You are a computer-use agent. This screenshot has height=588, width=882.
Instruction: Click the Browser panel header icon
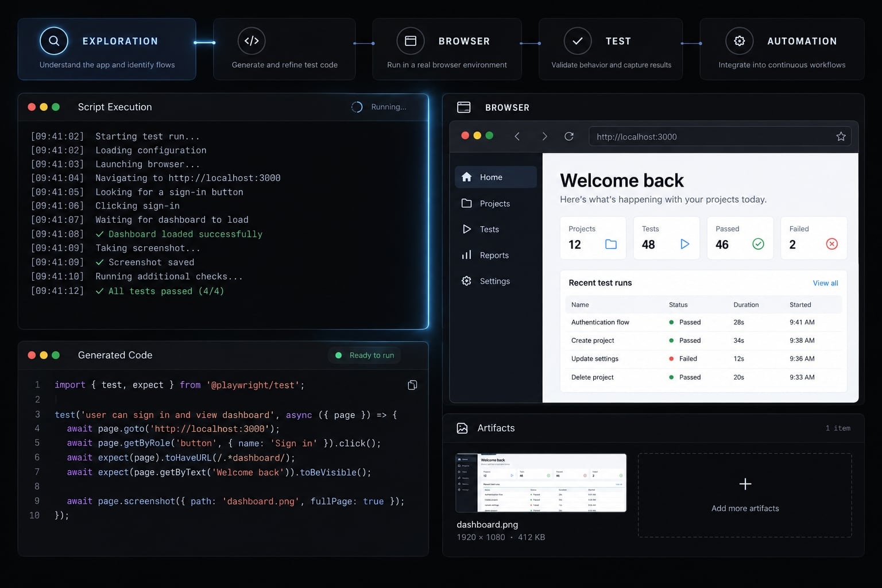point(463,107)
